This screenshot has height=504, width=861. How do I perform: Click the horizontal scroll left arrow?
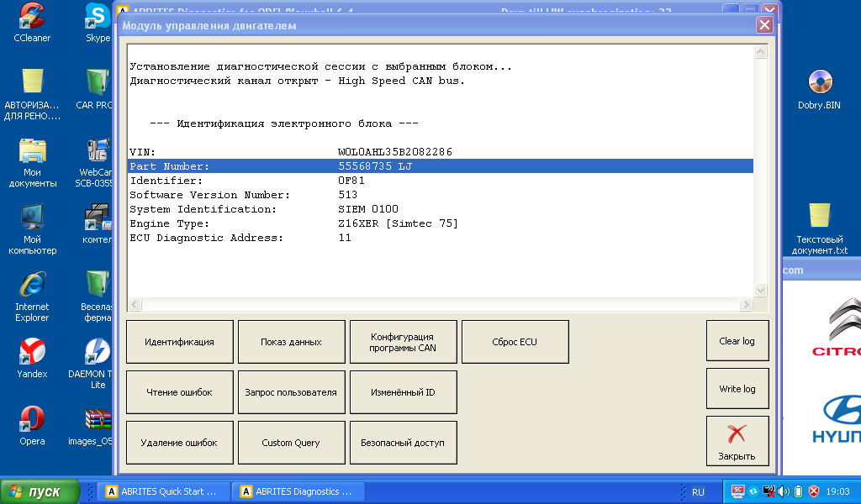[x=135, y=304]
